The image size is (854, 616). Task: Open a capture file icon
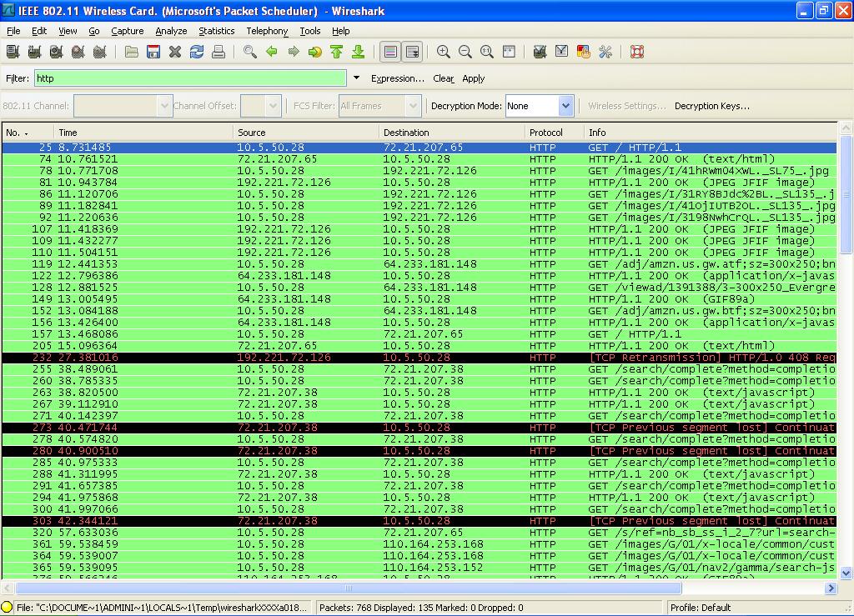pos(131,52)
